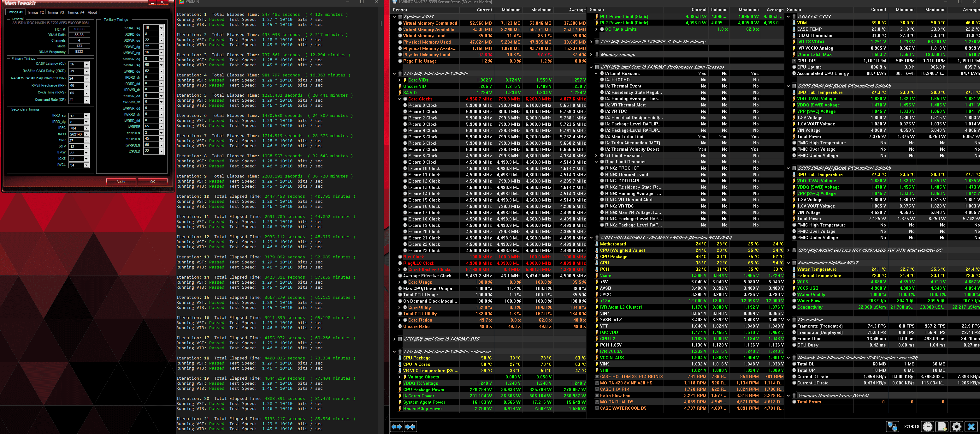Open HWiNFO remote network monitors icon
Viewport: 980px width, 434px height.
point(892,426)
